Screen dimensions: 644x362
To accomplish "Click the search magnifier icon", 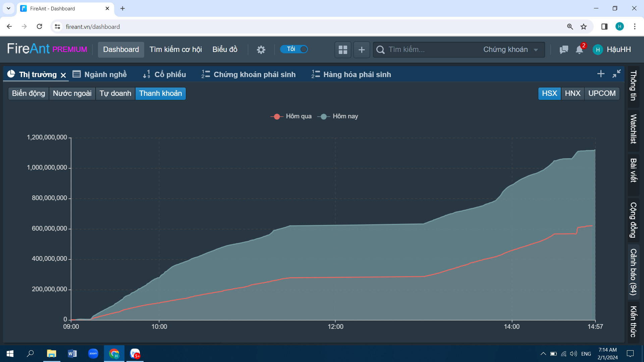I will pos(380,50).
